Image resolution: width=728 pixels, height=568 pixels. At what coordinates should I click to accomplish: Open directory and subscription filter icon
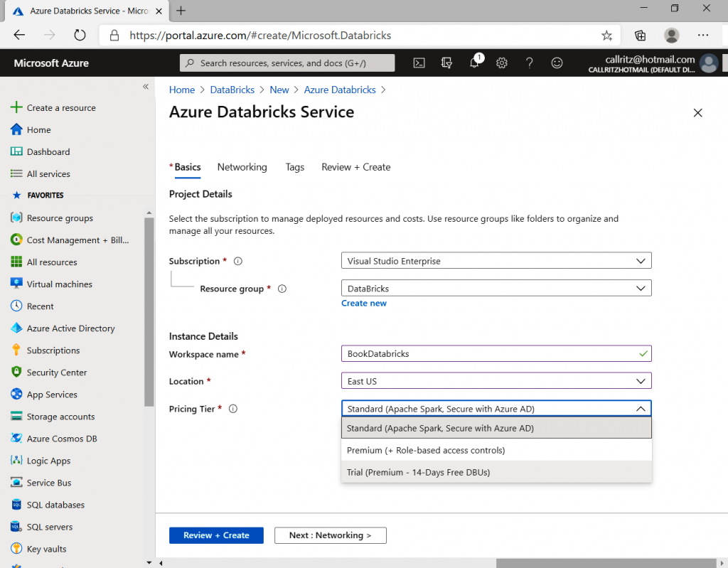tap(446, 63)
